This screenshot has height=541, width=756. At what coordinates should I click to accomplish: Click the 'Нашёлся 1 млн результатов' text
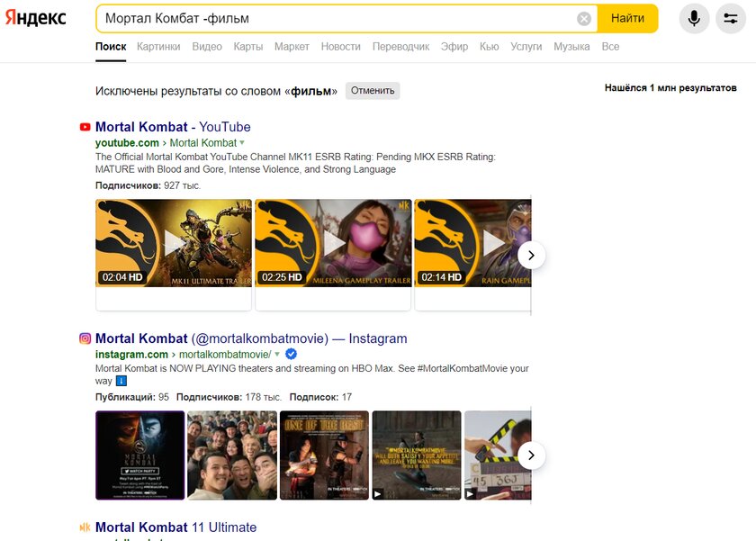pyautogui.click(x=670, y=87)
